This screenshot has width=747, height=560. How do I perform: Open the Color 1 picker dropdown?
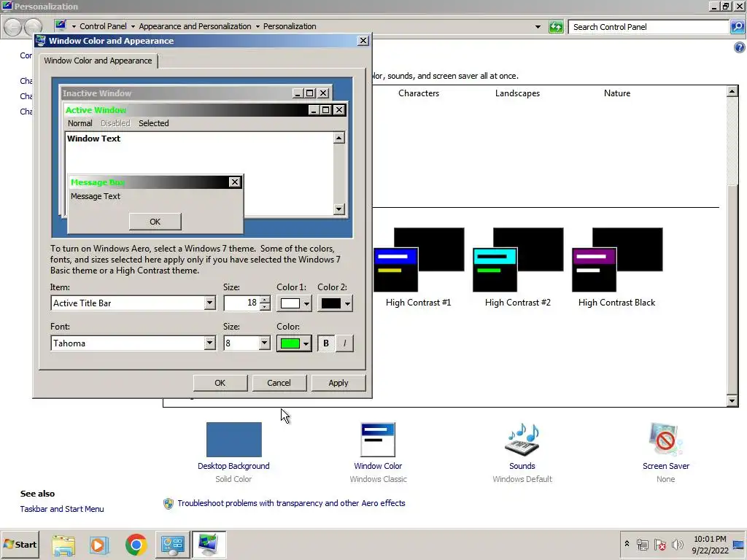pyautogui.click(x=306, y=303)
